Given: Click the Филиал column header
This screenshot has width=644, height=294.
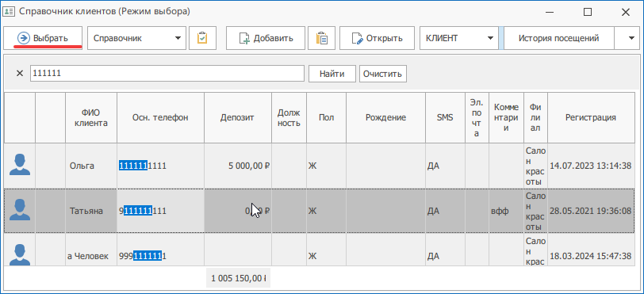Looking at the screenshot, I should 535,117.
